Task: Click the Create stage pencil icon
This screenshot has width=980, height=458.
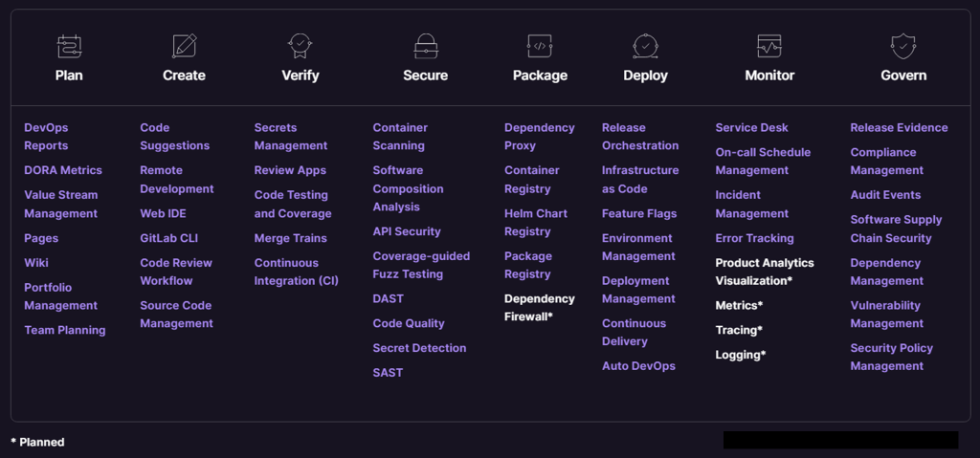Action: coord(184,46)
